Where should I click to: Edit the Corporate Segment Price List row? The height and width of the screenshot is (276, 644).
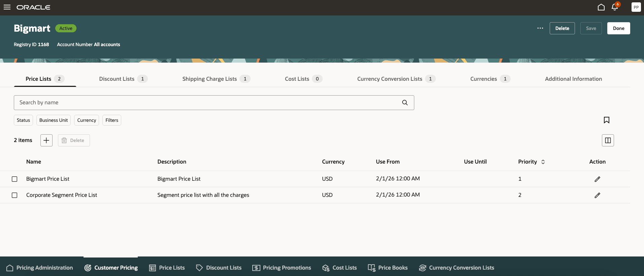597,195
